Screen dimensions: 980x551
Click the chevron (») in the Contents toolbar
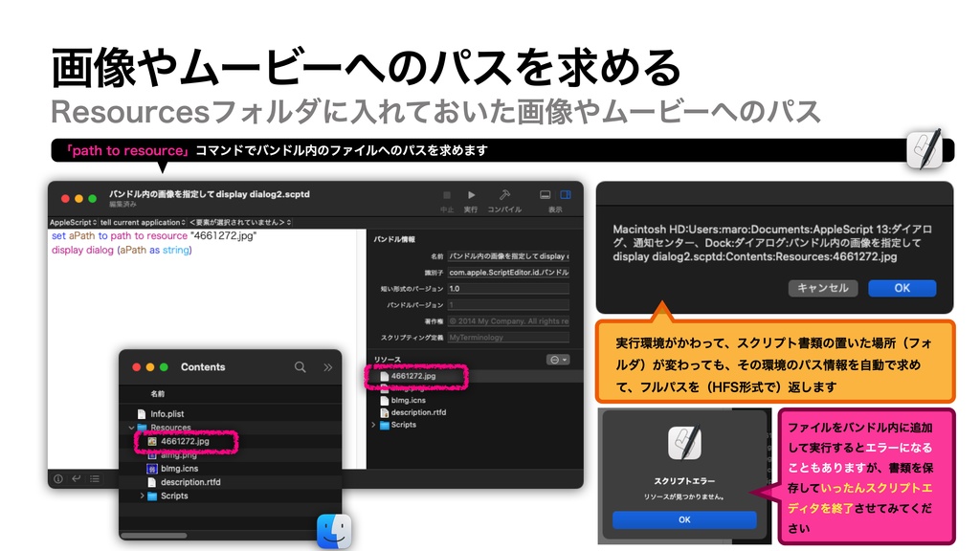pos(328,367)
